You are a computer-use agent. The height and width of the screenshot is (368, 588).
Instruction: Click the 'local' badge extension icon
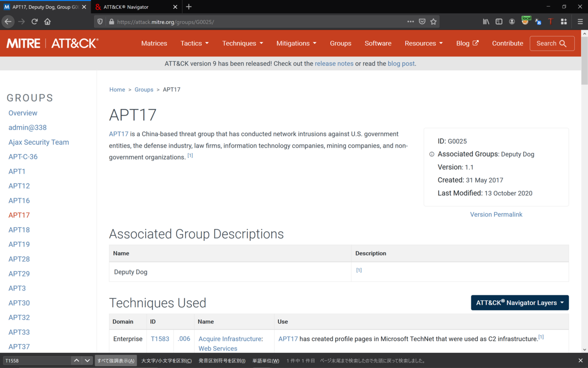coord(525,21)
